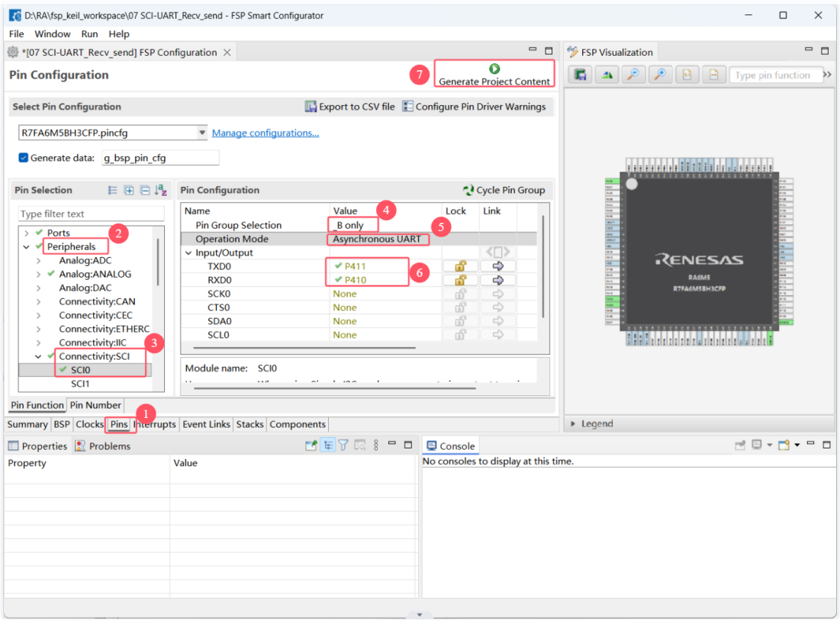The image size is (840, 620).
Task: Toggle show categories in Properties view
Action: (x=328, y=445)
